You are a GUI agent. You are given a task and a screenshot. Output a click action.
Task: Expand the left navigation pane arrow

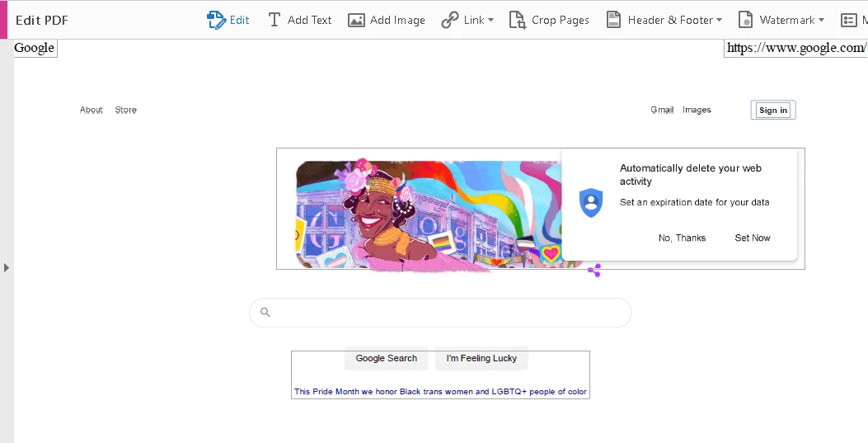(6, 267)
